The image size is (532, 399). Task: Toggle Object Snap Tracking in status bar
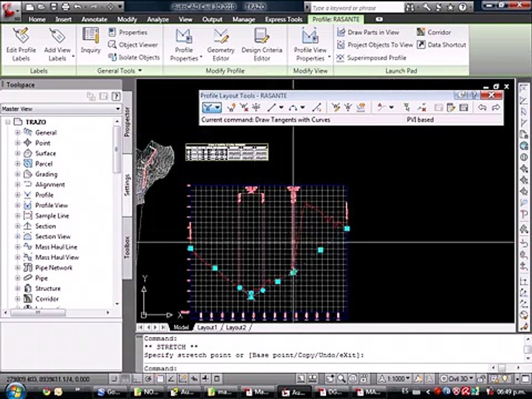pyautogui.click(x=171, y=378)
